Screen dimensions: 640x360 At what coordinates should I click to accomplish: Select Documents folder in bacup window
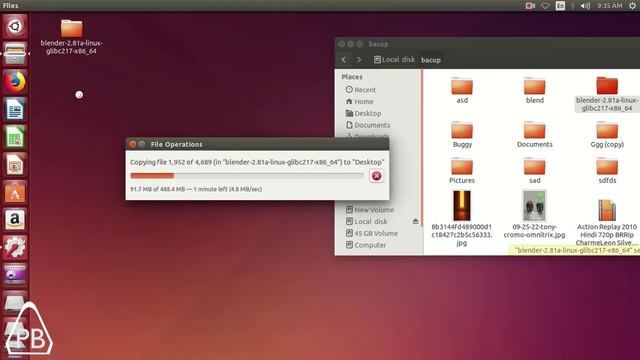(534, 135)
